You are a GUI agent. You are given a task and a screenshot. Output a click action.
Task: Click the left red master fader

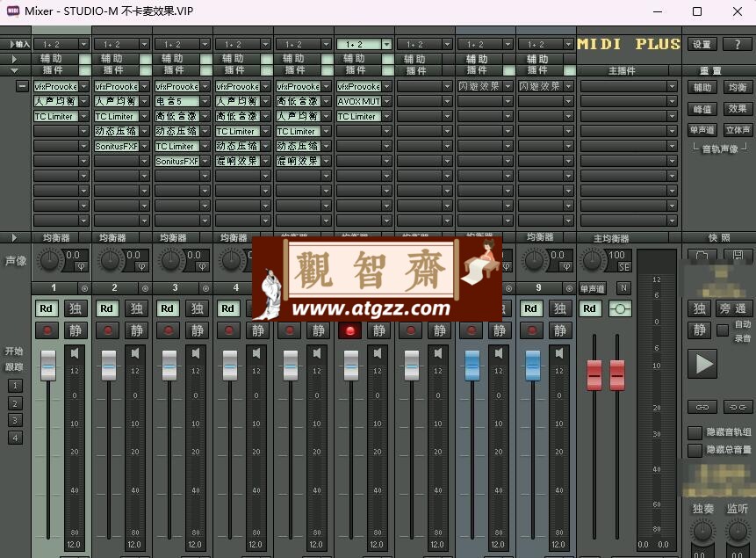click(594, 375)
